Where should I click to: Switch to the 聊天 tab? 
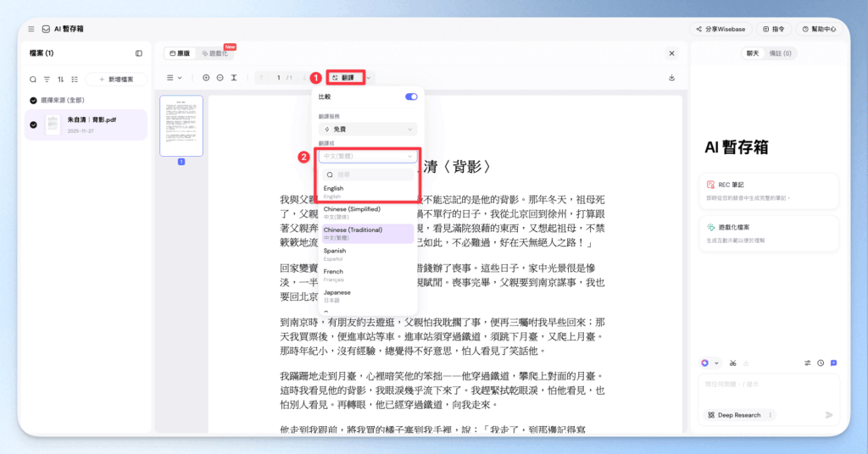pos(753,53)
